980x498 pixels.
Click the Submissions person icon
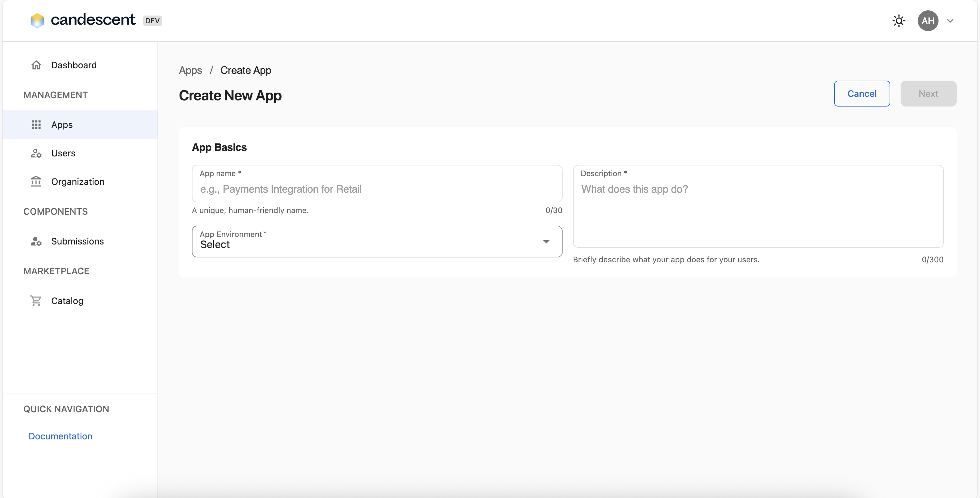click(36, 242)
